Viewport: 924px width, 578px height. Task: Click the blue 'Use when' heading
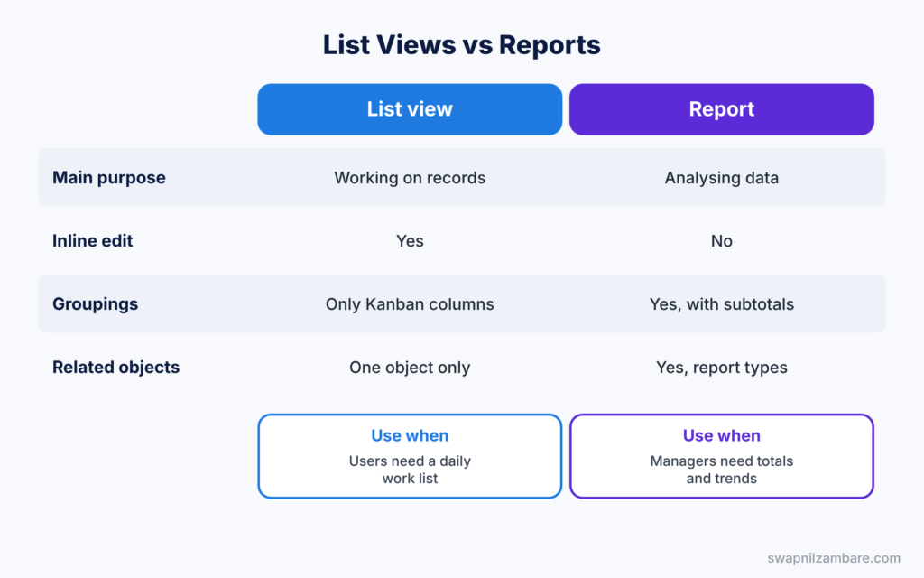(x=410, y=435)
